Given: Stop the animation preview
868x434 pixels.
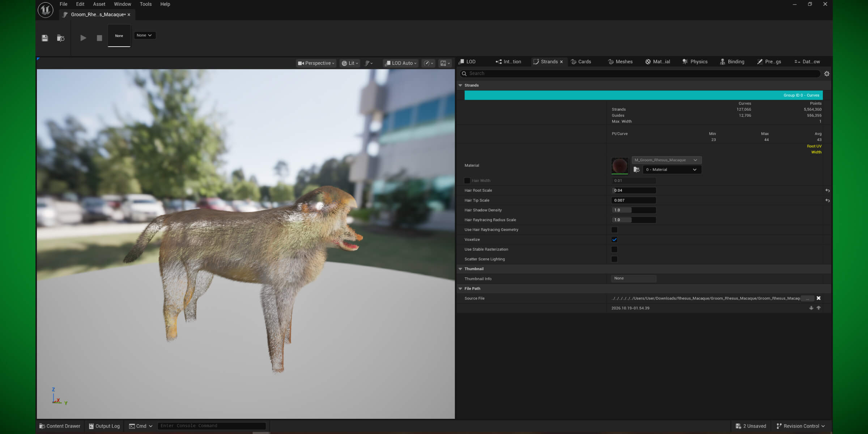Looking at the screenshot, I should tap(99, 38).
